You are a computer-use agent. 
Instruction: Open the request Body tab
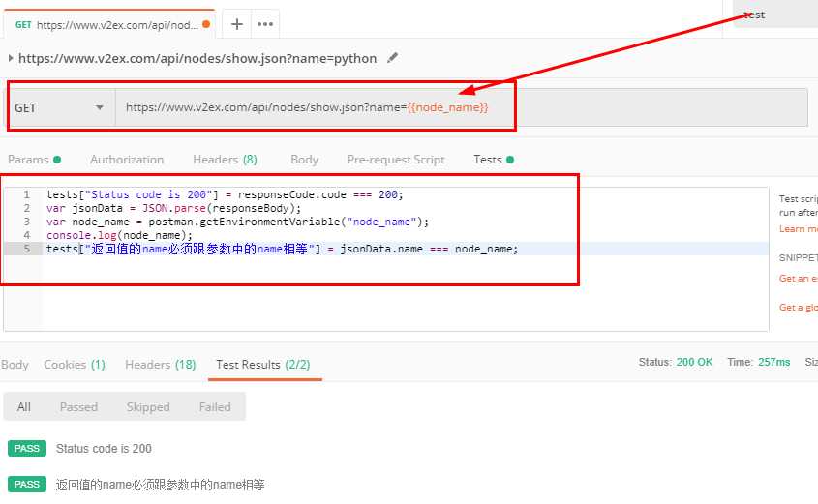(x=304, y=160)
